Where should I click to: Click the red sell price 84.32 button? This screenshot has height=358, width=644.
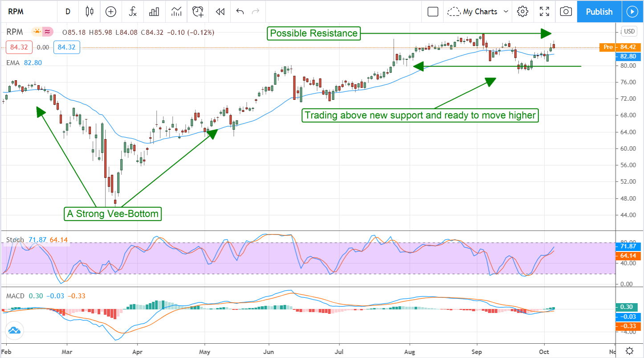[19, 47]
